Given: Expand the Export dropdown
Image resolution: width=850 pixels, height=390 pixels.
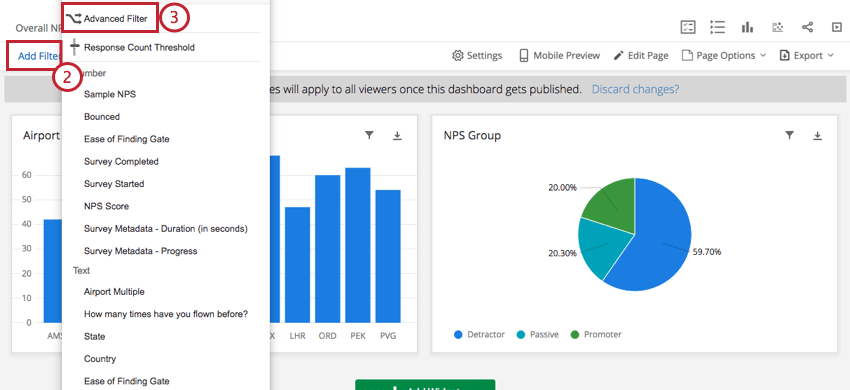Looking at the screenshot, I should coord(807,55).
